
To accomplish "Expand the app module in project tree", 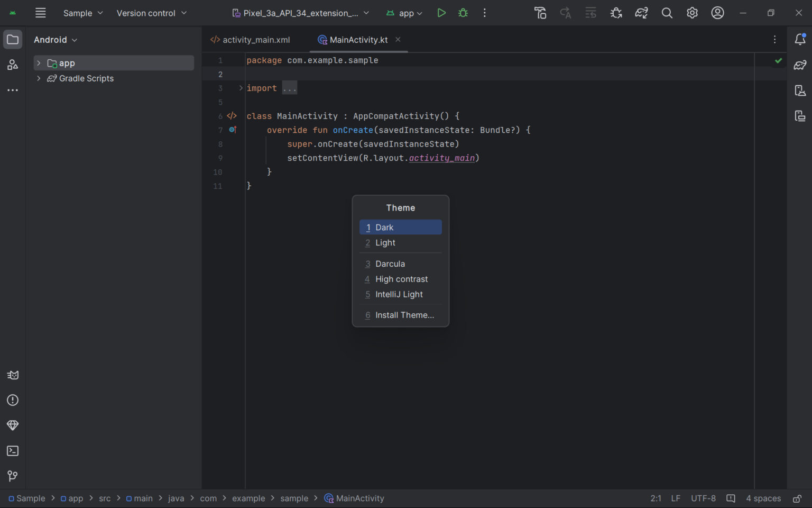I will coord(38,62).
